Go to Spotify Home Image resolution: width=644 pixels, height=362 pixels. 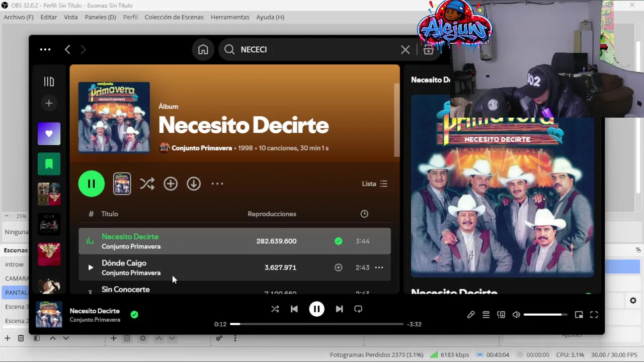click(x=203, y=49)
